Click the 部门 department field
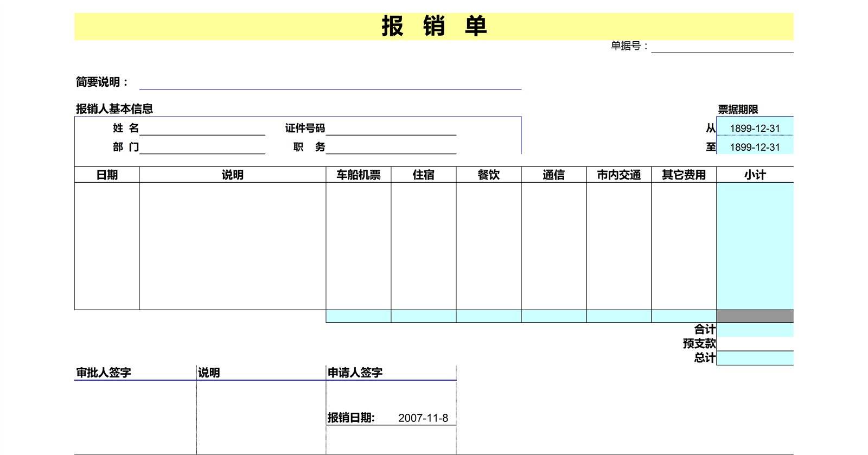Screen dimensions: 868x455 (202, 147)
